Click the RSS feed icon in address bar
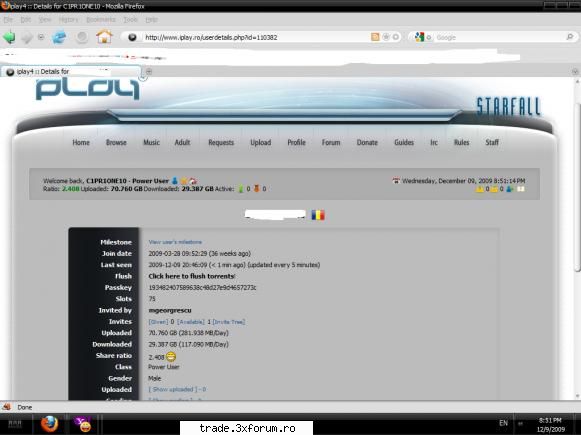581x435 pixels. tap(375, 37)
